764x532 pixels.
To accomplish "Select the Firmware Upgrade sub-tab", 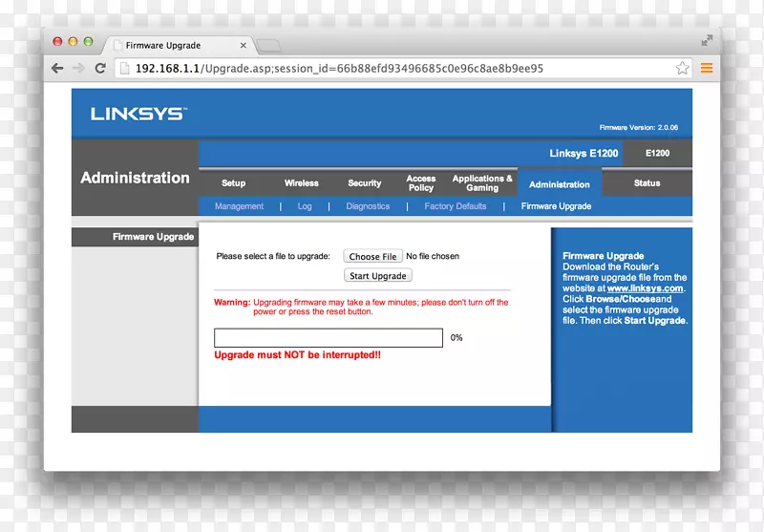I will click(556, 206).
